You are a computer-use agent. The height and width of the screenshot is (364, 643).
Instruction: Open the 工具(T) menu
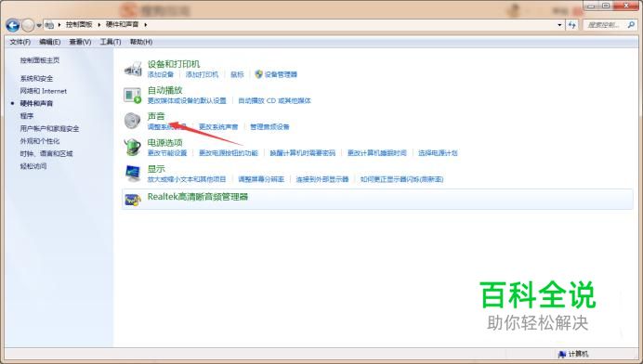[111, 42]
